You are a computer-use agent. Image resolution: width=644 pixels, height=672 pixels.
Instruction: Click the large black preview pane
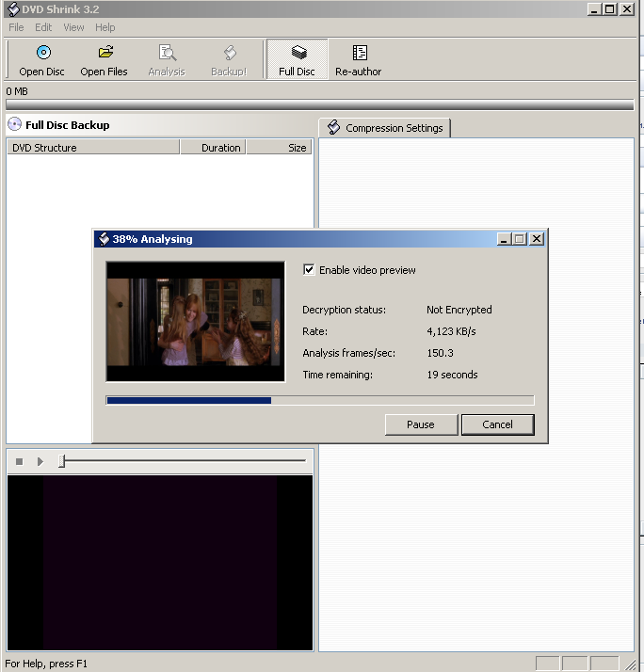(160, 563)
